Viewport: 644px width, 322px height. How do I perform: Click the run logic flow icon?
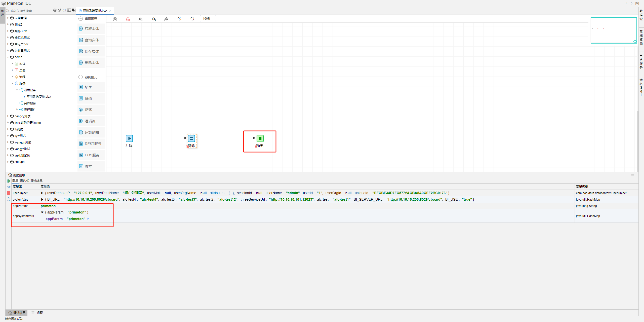coord(115,19)
